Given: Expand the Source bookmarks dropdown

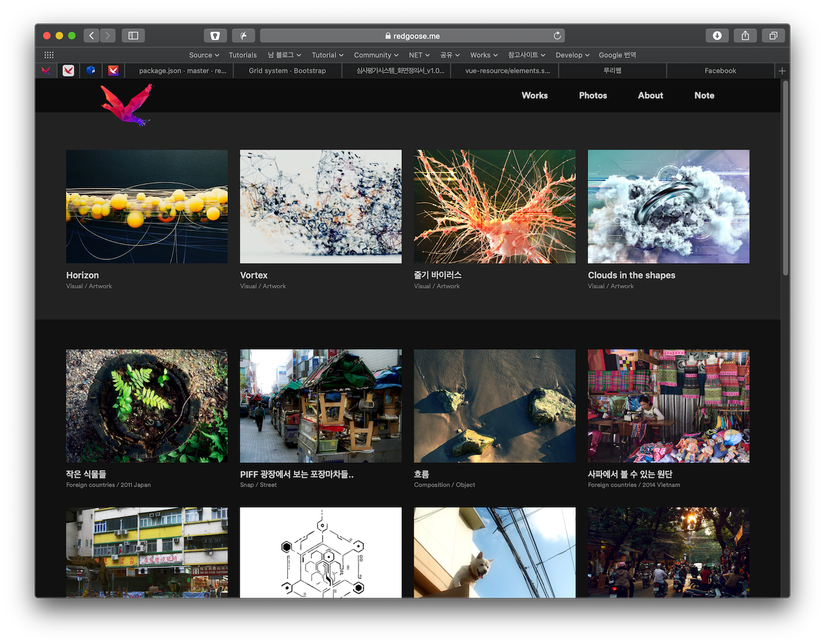Looking at the screenshot, I should pos(204,55).
